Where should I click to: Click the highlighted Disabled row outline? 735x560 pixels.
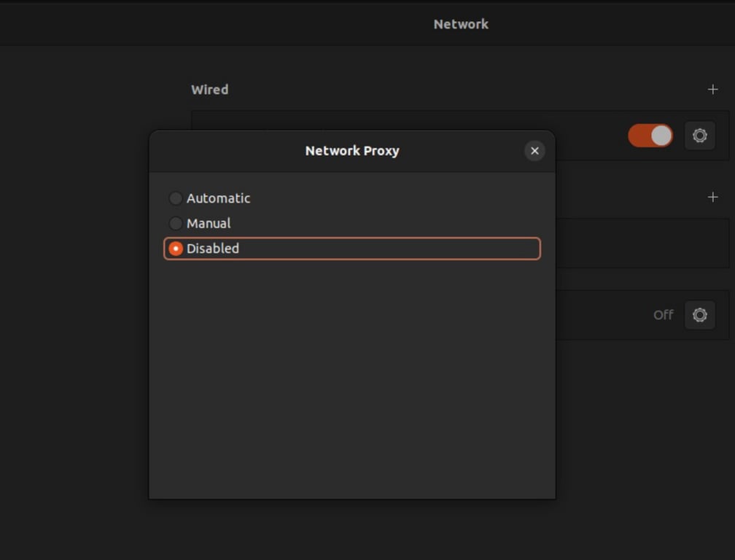pos(351,248)
